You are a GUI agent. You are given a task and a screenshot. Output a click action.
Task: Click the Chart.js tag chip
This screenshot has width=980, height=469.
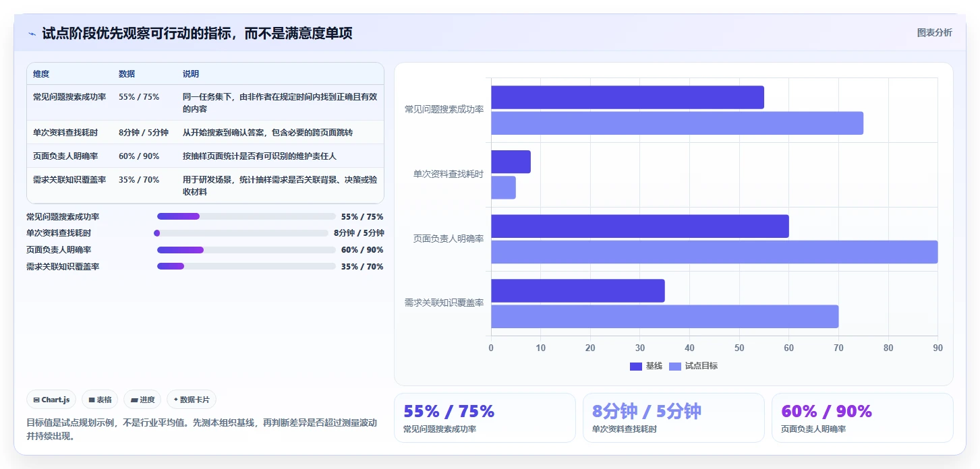52,400
